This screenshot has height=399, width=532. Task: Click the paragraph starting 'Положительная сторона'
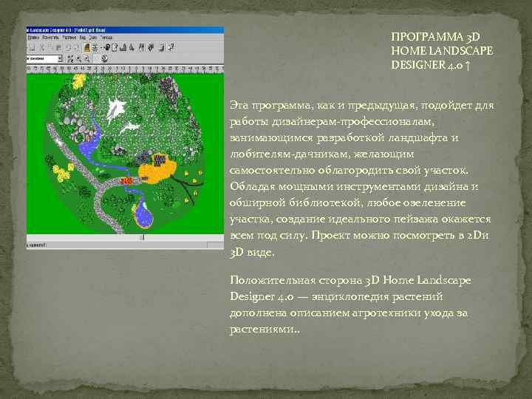(x=350, y=304)
